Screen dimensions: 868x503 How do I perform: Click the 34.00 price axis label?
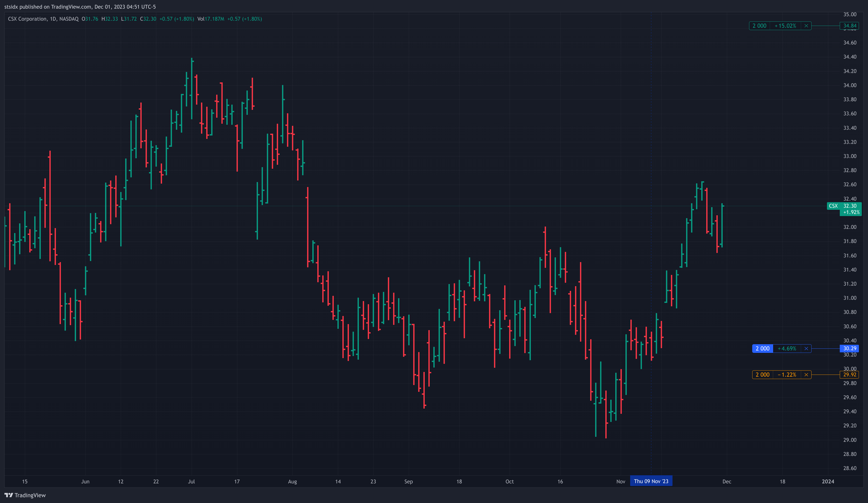pyautogui.click(x=849, y=85)
